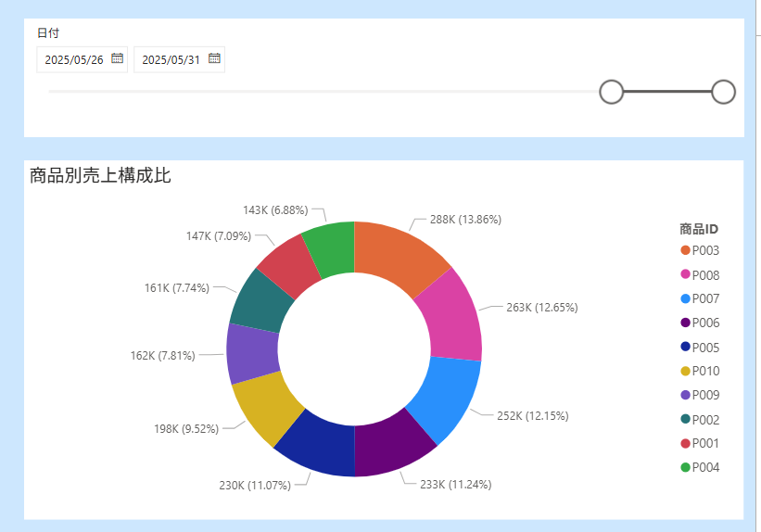The height and width of the screenshot is (532, 761).
Task: Click P010 legend label
Action: click(705, 371)
